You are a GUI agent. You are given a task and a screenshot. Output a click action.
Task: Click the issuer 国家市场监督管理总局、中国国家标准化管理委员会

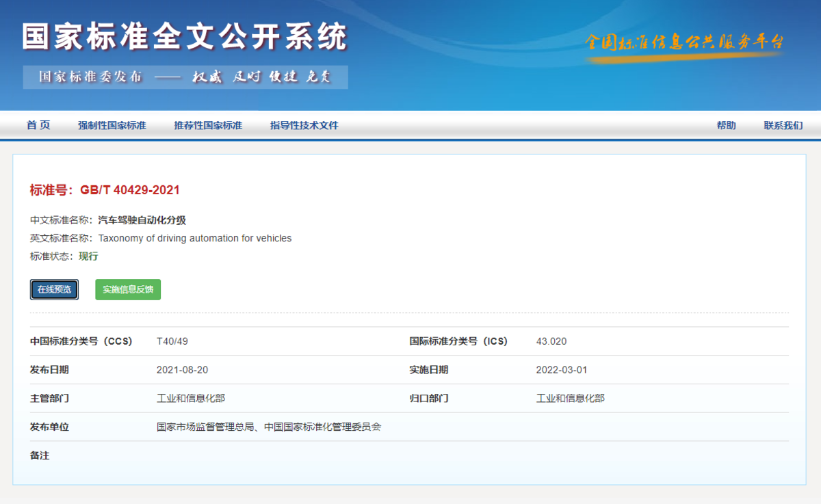coord(269,427)
